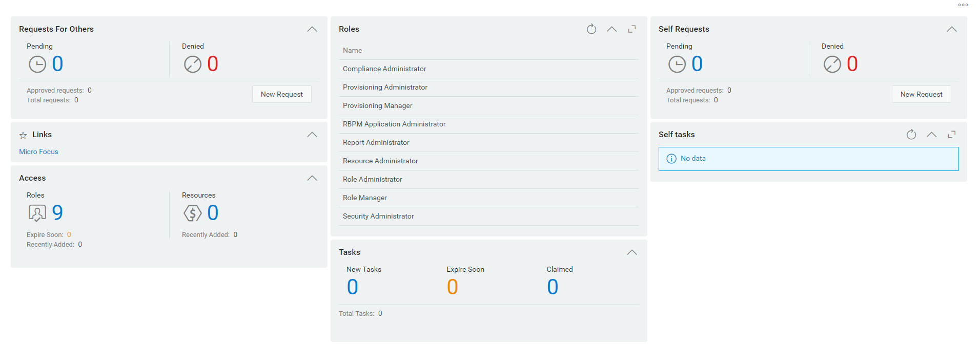Select the Compliance Administrator role
Viewport: 980px width, 346px height.
pos(488,69)
